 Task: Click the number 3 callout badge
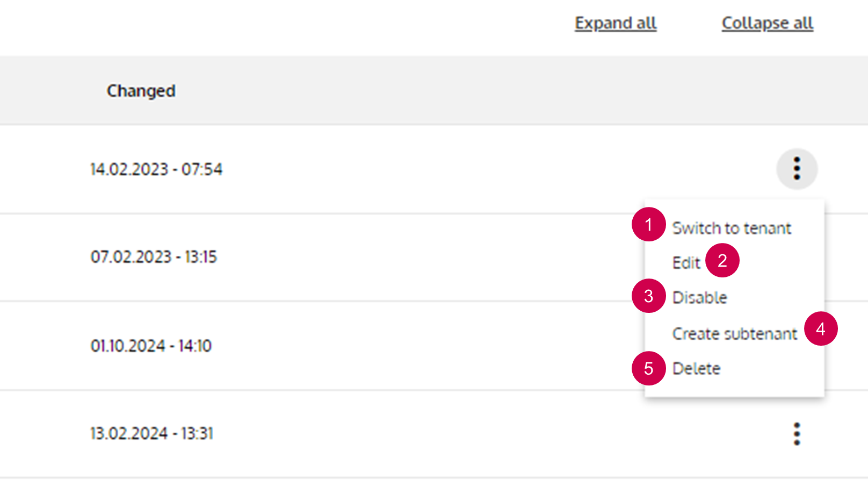pos(648,296)
